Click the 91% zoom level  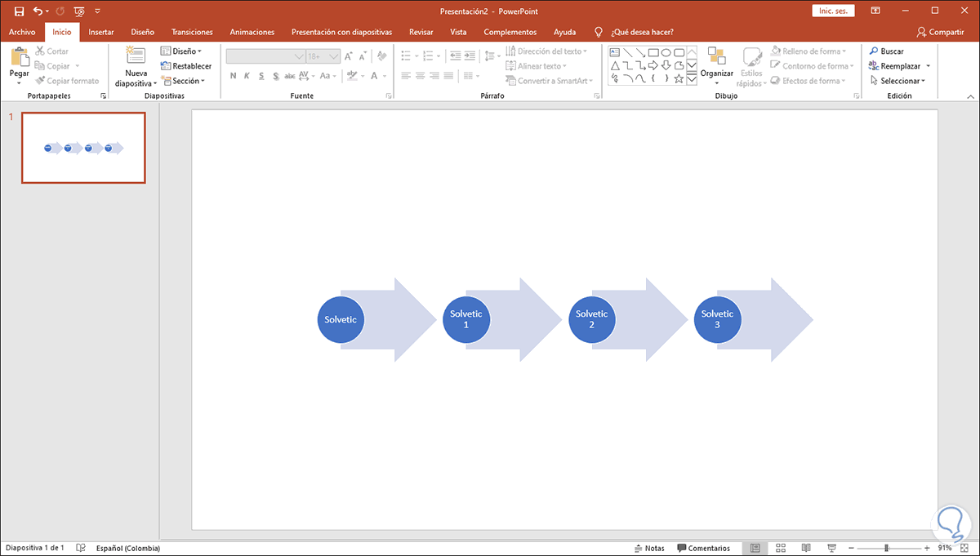point(945,548)
